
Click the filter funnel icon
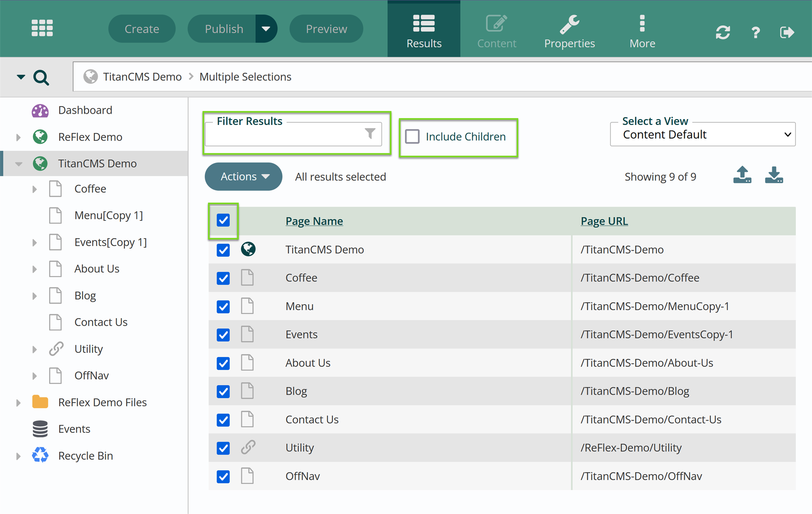(370, 134)
